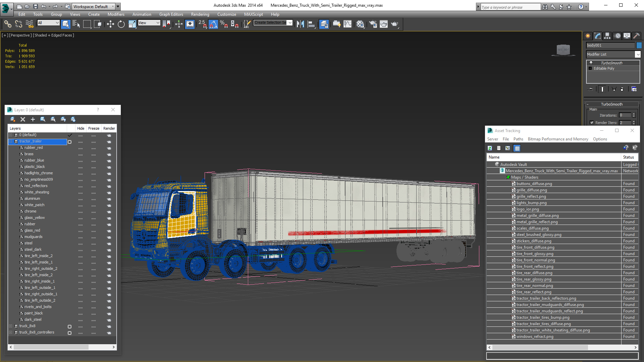
Task: Click Delete Layer X icon in Layer dialog
Action: (23, 119)
